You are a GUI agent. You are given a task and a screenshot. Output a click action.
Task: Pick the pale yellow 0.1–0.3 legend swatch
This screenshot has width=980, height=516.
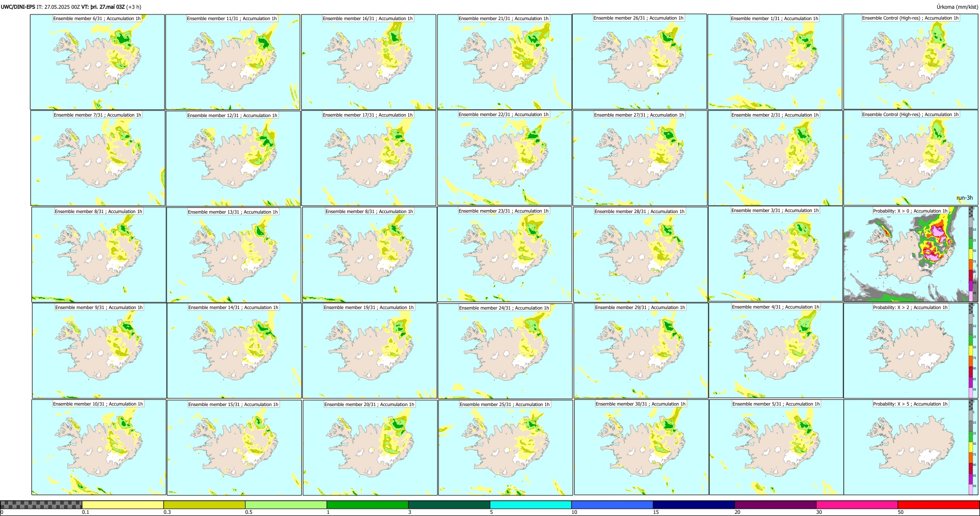point(123,505)
